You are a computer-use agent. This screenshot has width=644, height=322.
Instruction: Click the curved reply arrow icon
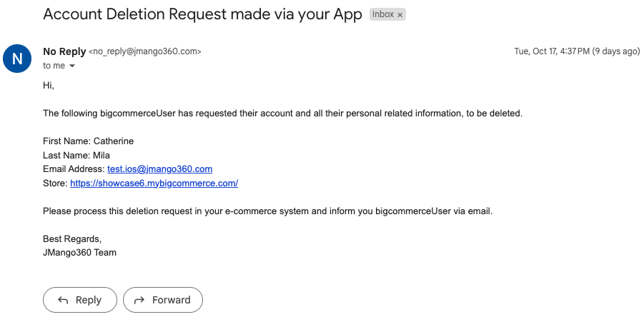pyautogui.click(x=63, y=300)
